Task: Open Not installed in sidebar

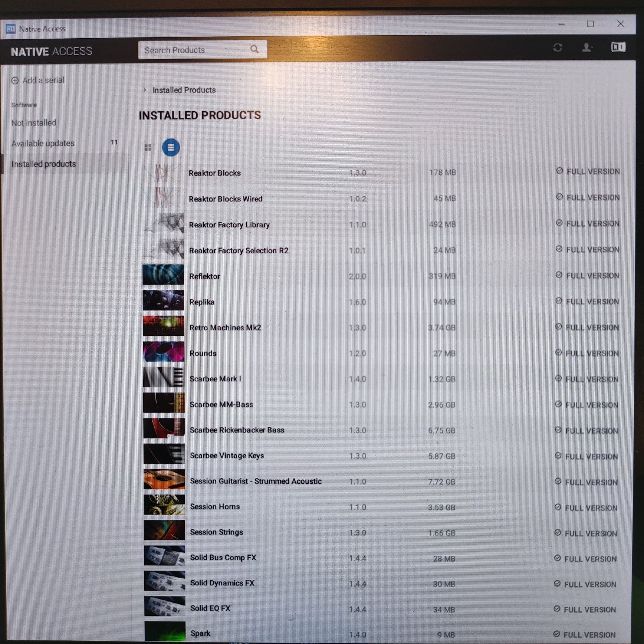Action: pyautogui.click(x=34, y=123)
